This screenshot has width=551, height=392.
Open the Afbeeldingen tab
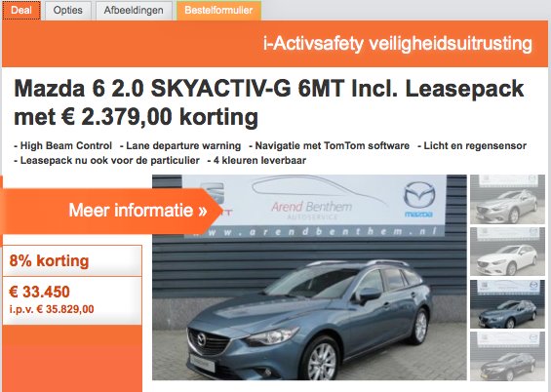click(x=134, y=10)
